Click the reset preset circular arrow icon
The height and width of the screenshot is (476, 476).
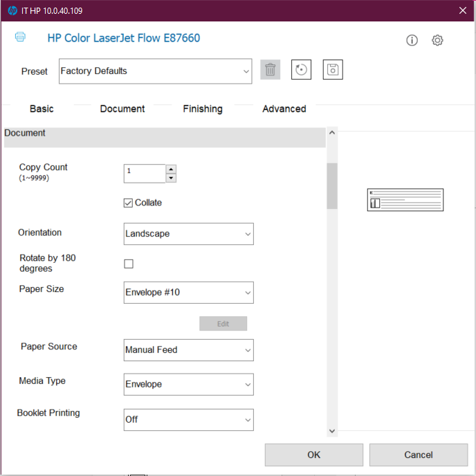[301, 69]
